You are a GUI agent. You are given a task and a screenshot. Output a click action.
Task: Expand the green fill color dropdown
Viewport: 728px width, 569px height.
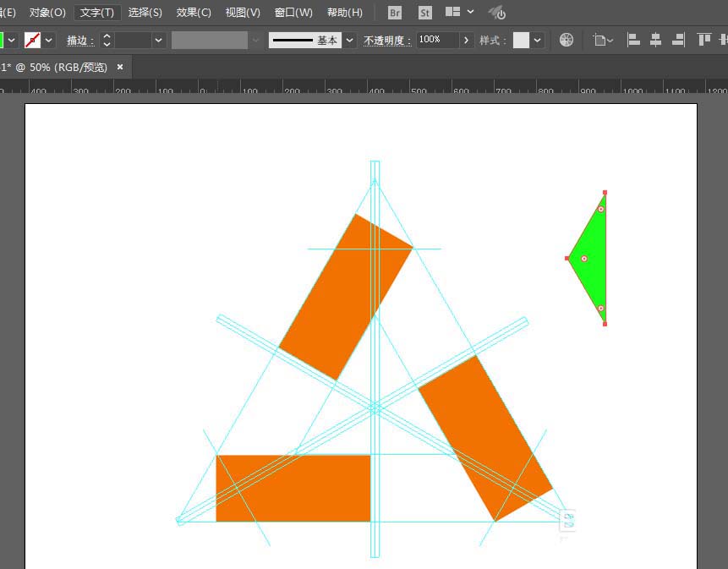point(12,41)
